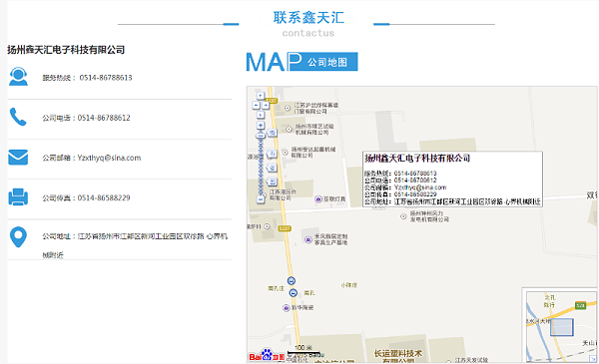Pan the map right with arrow control
The width and height of the screenshot is (599, 364).
266,105
